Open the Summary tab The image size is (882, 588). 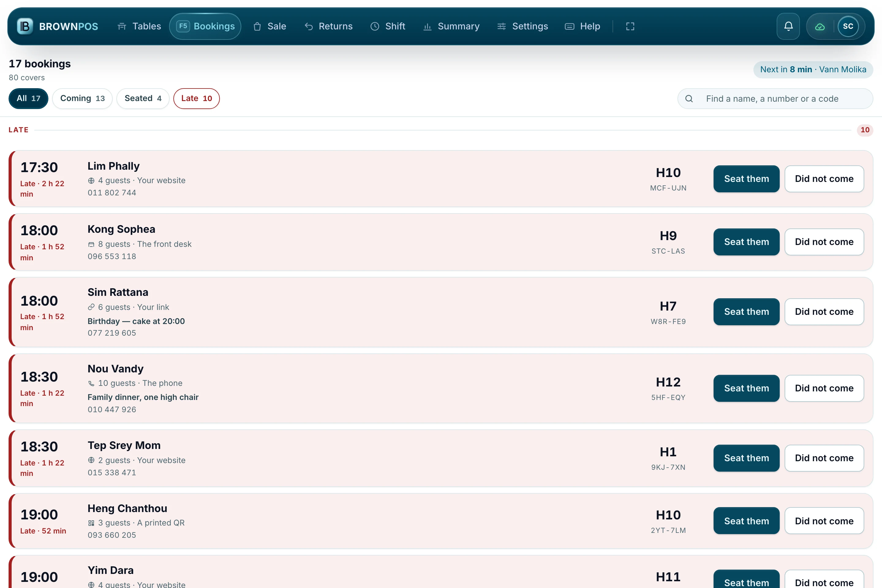[x=451, y=26]
